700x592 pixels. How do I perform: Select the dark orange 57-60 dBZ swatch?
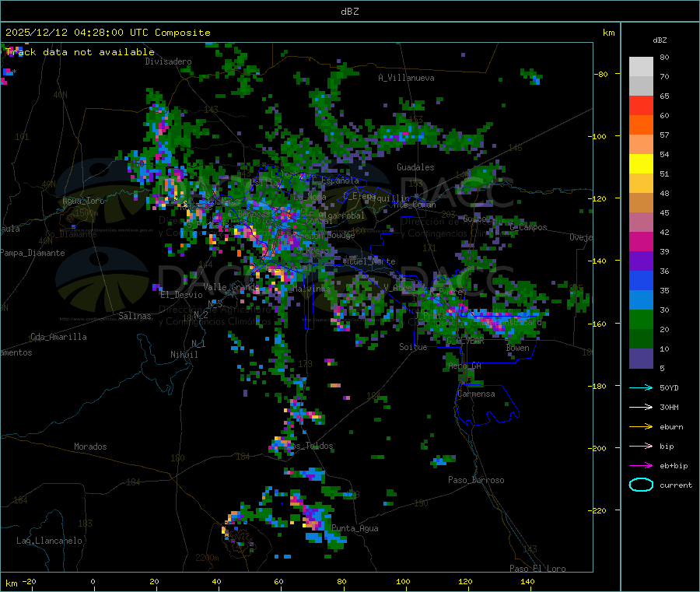click(x=641, y=125)
